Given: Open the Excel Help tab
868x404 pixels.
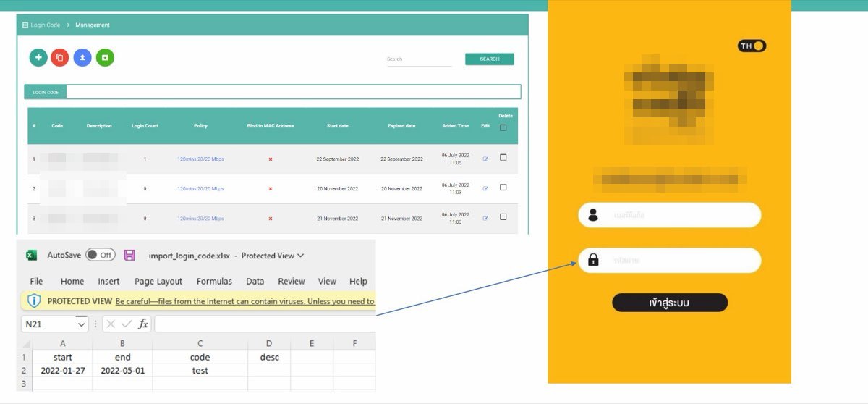Looking at the screenshot, I should click(x=358, y=281).
